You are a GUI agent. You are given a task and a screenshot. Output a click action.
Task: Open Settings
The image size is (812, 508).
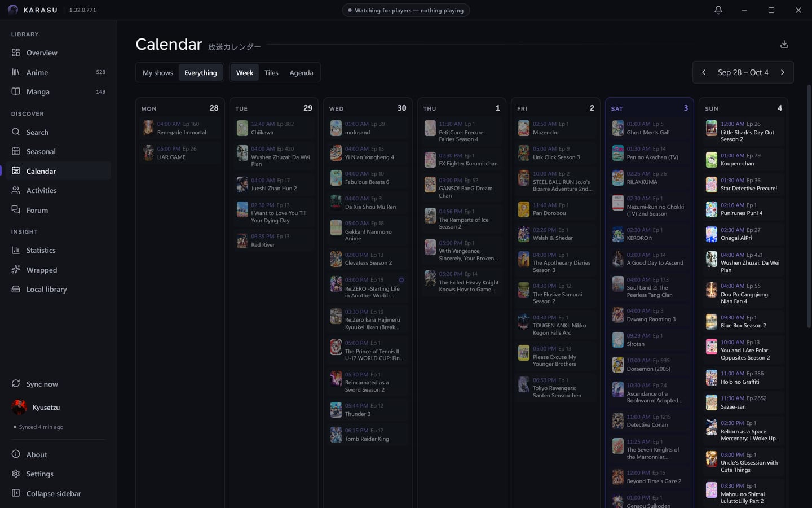click(x=58, y=474)
